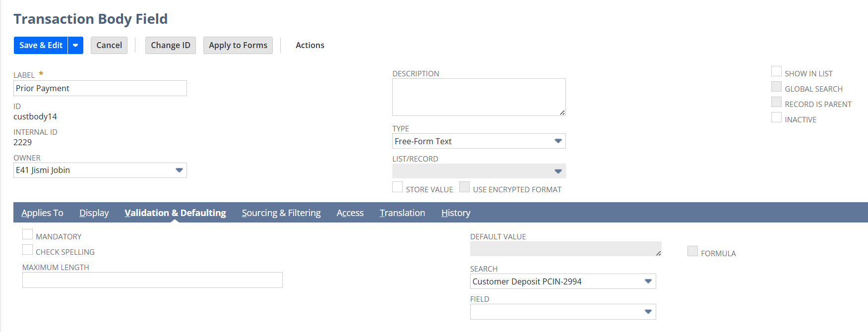Tick the Inactive checkbox
868x332 pixels.
tap(776, 118)
